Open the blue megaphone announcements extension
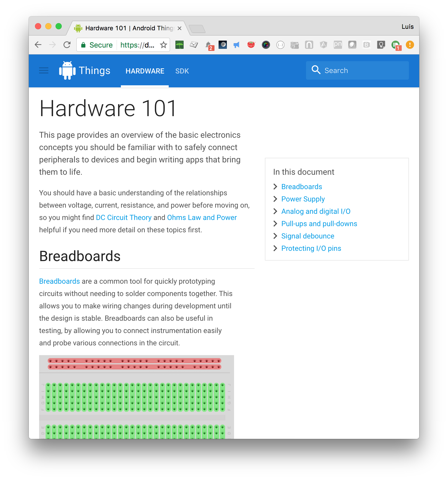The width and height of the screenshot is (448, 480). [236, 45]
